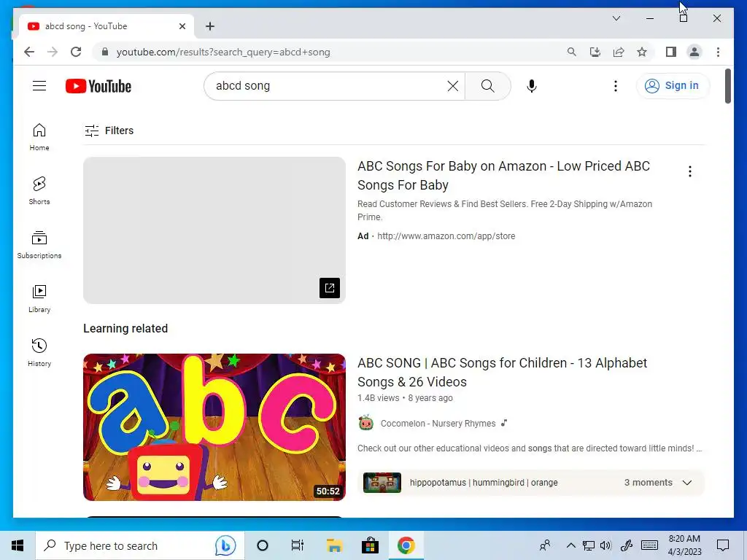This screenshot has height=560, width=747.
Task: Open Task View in taskbar
Action: pyautogui.click(x=298, y=545)
